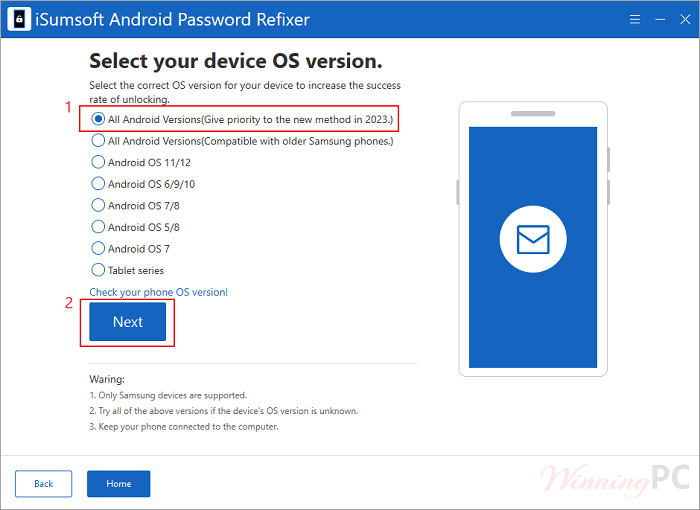Click the iSumsoft app lock logo icon
Image resolution: width=700 pixels, height=510 pixels.
19,19
